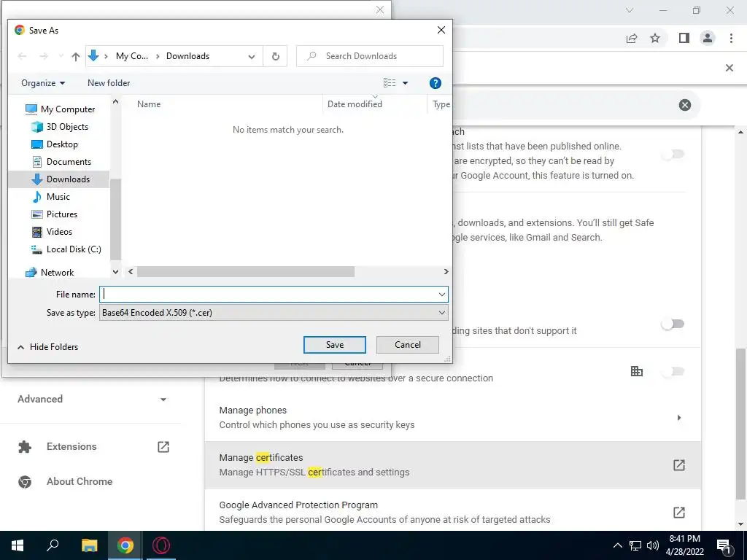Click the Extensions external link icon
This screenshot has height=560, width=747.
click(163, 447)
